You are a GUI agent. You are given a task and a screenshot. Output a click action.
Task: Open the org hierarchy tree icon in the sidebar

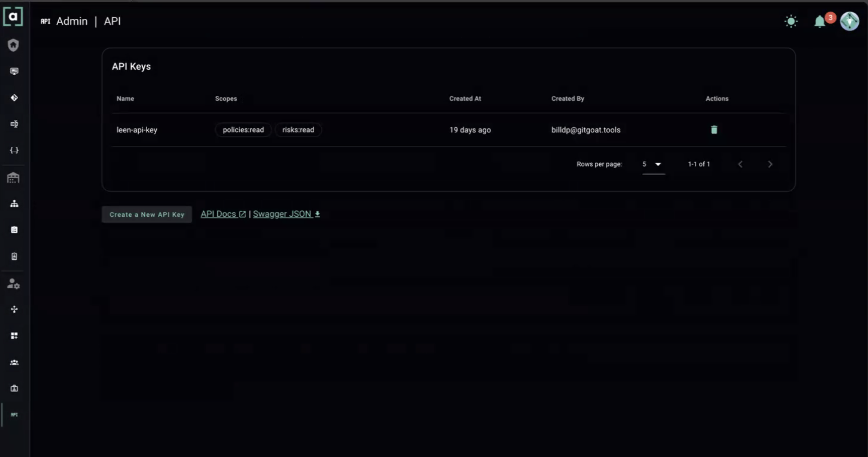[x=14, y=204]
